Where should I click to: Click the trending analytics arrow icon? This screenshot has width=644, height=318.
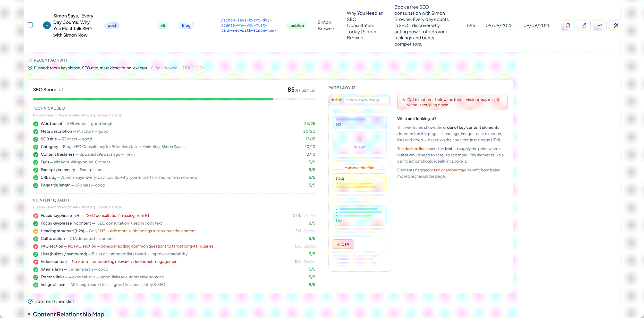pos(600,25)
